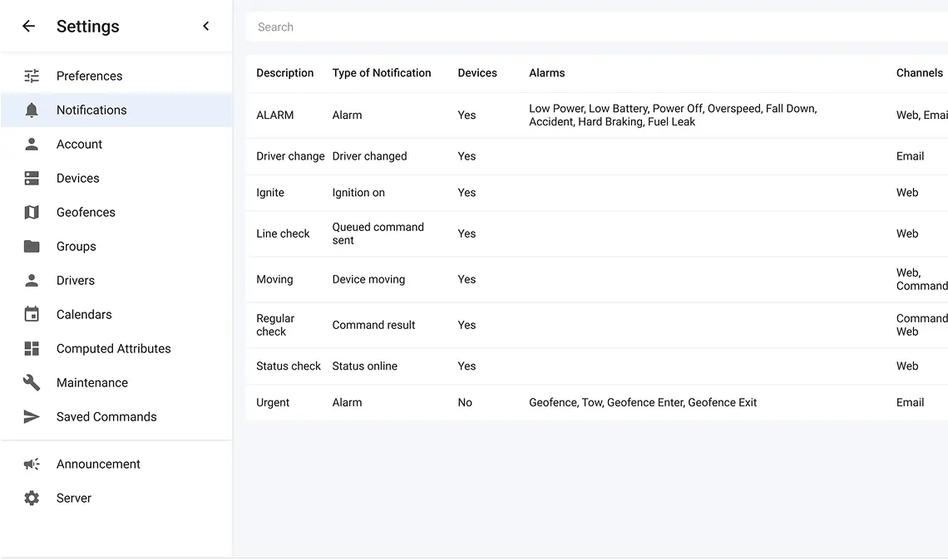Click the Server gear icon
Viewport: 948px width, 560px height.
pyautogui.click(x=32, y=498)
